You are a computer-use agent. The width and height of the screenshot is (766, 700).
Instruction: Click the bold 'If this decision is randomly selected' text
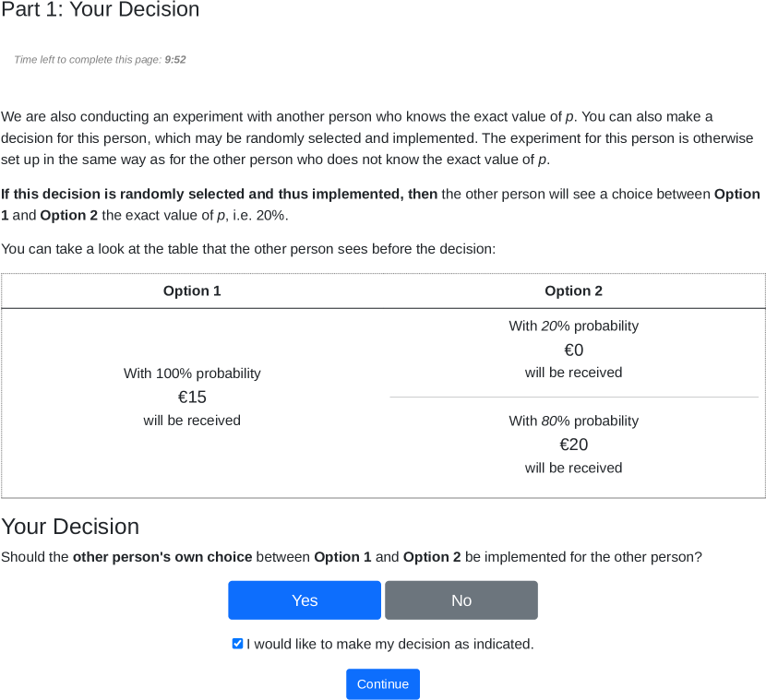(x=220, y=194)
